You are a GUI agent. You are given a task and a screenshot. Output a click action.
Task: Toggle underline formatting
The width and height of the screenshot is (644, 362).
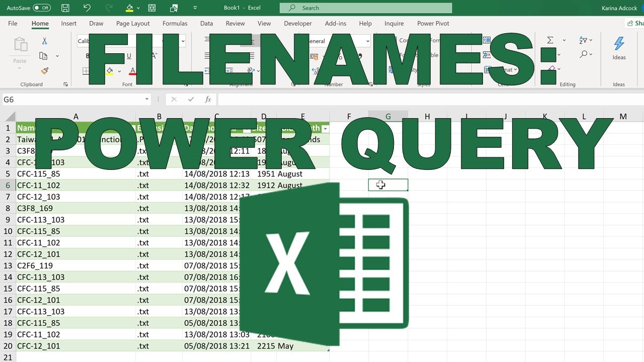point(129,56)
